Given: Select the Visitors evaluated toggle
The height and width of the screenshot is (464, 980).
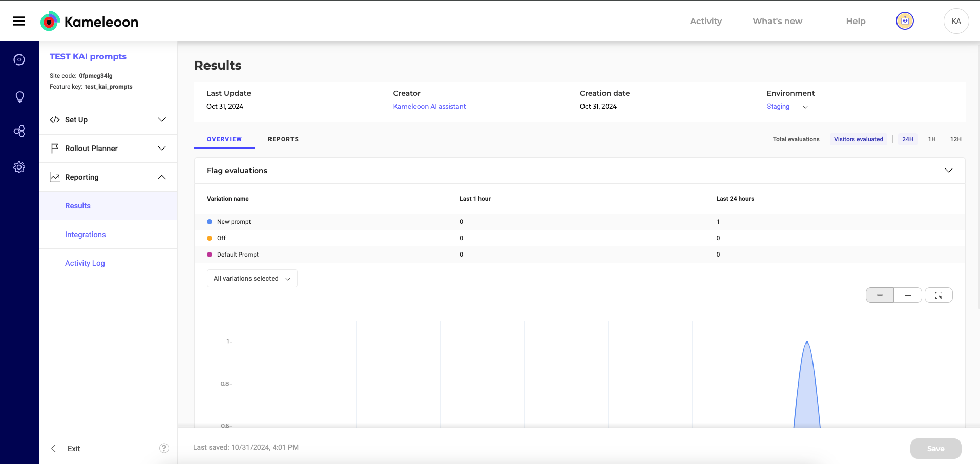Looking at the screenshot, I should click(859, 139).
